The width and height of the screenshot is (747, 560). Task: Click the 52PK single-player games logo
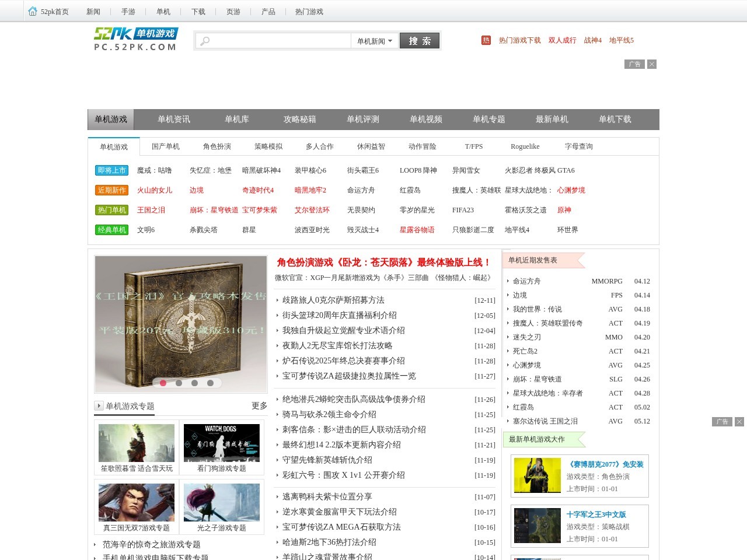click(136, 39)
